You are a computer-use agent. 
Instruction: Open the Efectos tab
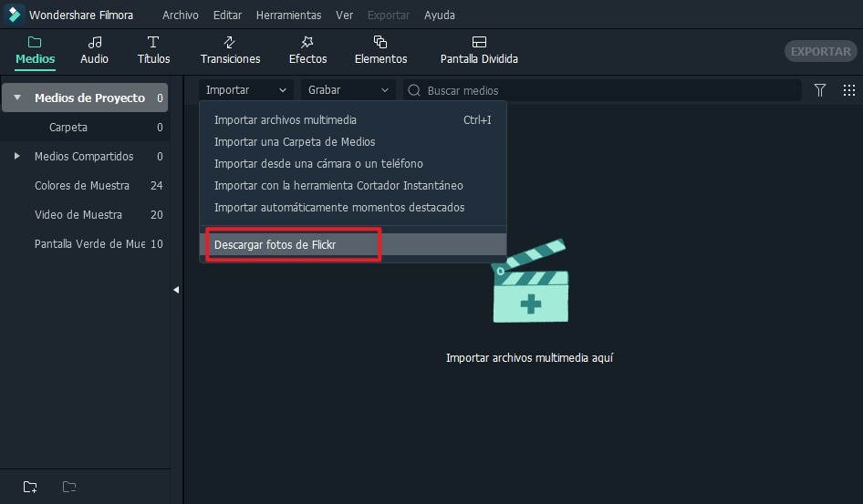pyautogui.click(x=307, y=50)
